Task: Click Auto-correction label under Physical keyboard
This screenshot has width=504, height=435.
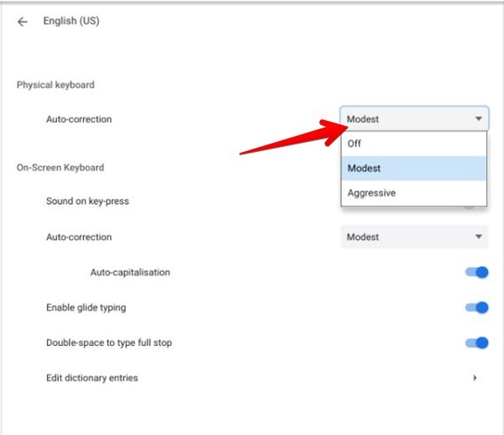Action: point(79,119)
